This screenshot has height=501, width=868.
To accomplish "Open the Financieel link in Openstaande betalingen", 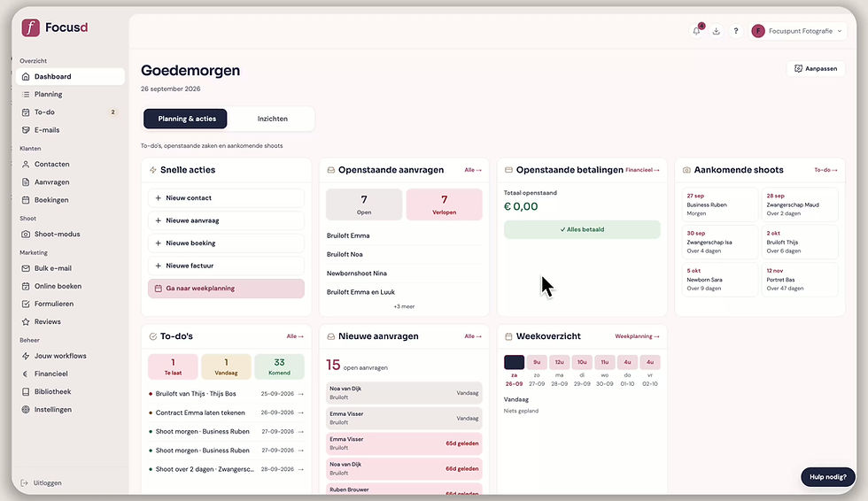I will pos(642,170).
